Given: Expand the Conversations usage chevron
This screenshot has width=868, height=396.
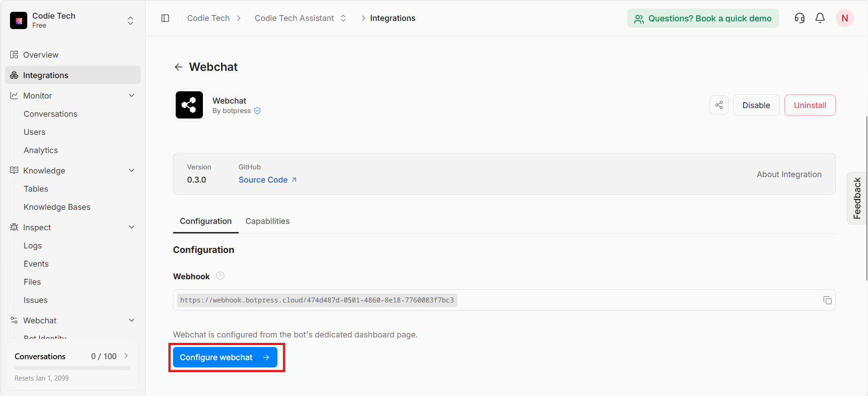Looking at the screenshot, I should click(x=126, y=356).
